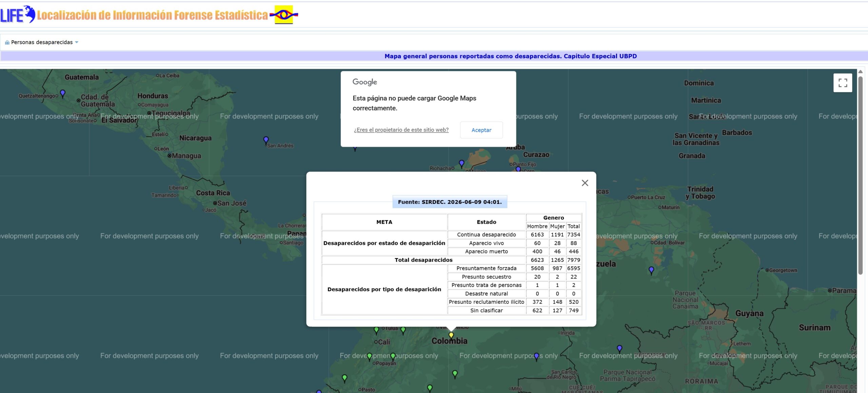Close the SIRDEC statistics info window
Viewport: 868px width, 393px height.
point(585,183)
